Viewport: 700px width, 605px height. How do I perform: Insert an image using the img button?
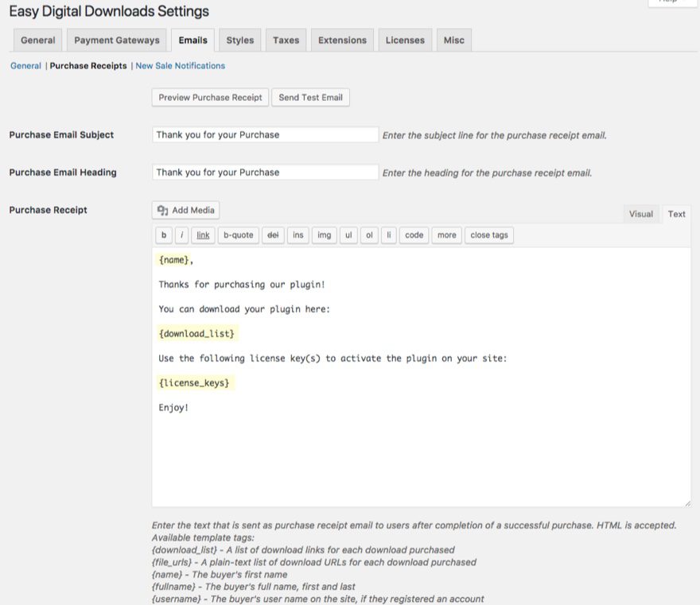click(324, 235)
